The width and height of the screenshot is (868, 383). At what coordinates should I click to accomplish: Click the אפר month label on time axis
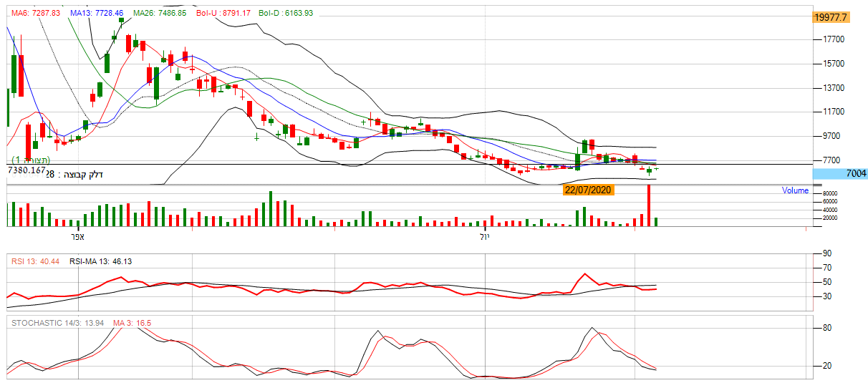pyautogui.click(x=78, y=236)
